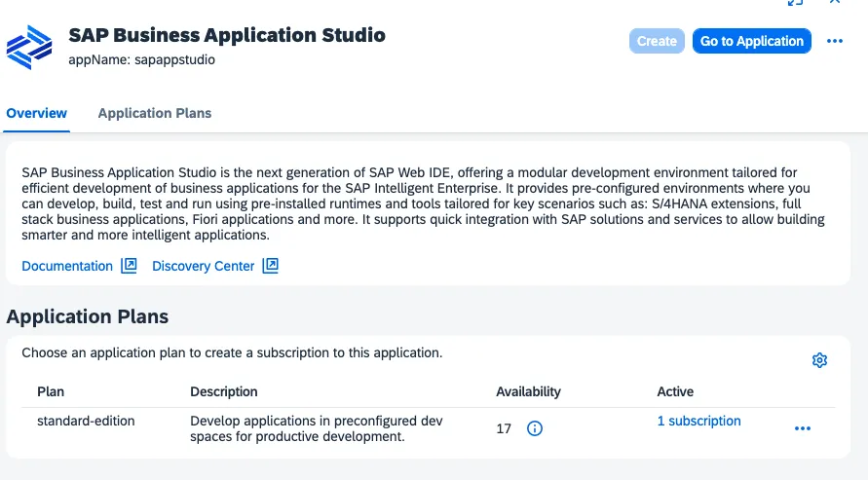
Task: Open the Documentation link
Action: pos(67,266)
